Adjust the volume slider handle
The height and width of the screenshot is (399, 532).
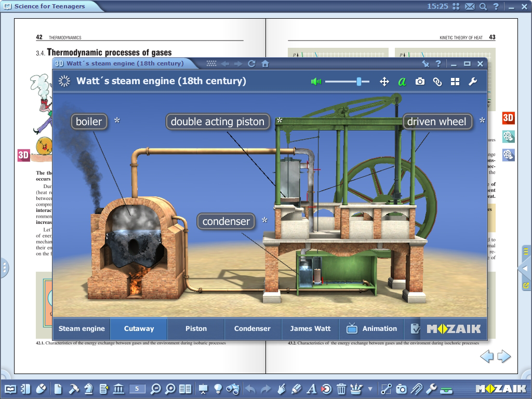coord(358,82)
